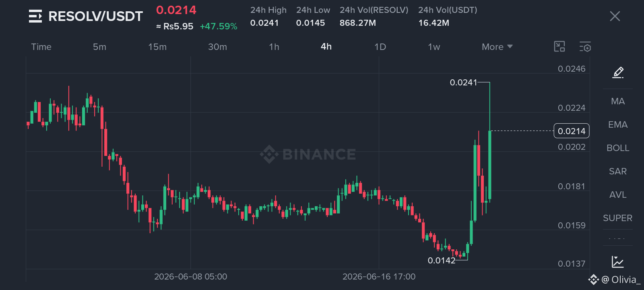Viewport: 644px width, 290px height.
Task: Click the 24h Low label
Action: [x=313, y=10]
